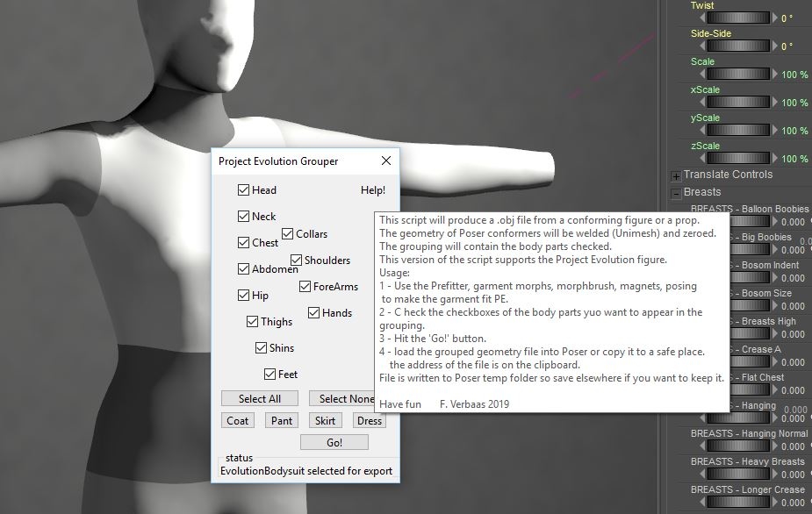The image size is (812, 514).
Task: Toggle the Hands checkbox
Action: tap(313, 313)
